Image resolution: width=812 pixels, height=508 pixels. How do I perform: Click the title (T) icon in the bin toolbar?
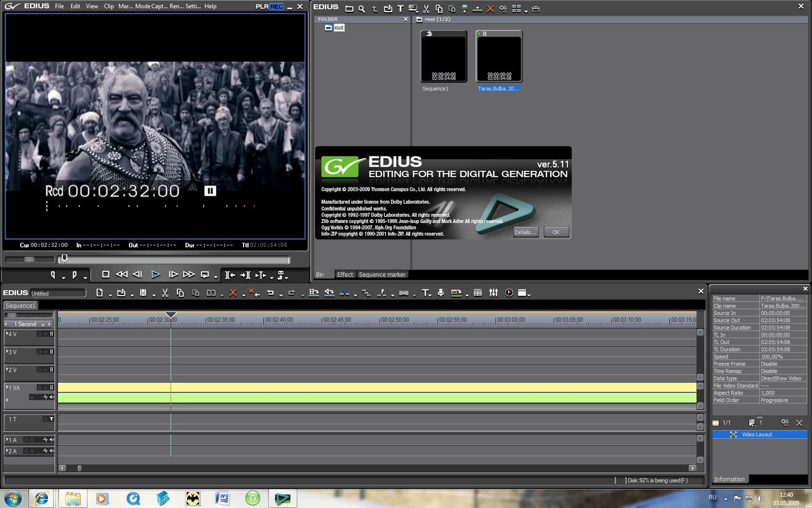pos(400,9)
